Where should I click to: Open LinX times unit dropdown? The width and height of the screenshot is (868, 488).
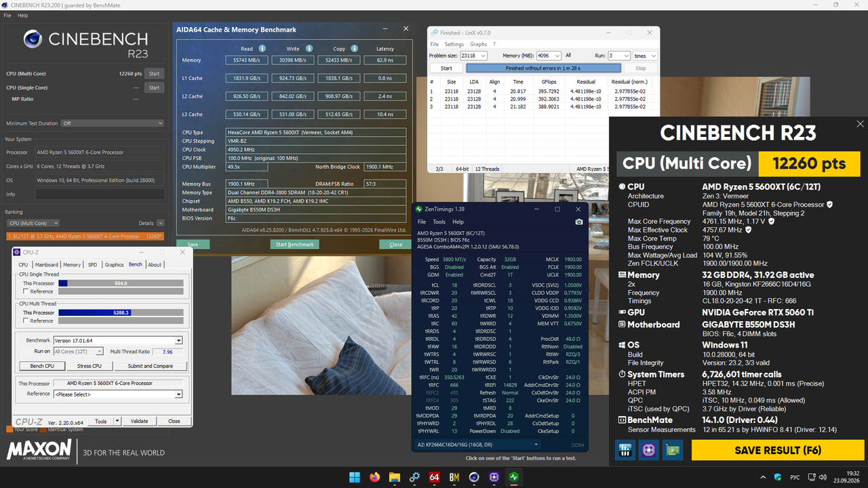point(645,56)
